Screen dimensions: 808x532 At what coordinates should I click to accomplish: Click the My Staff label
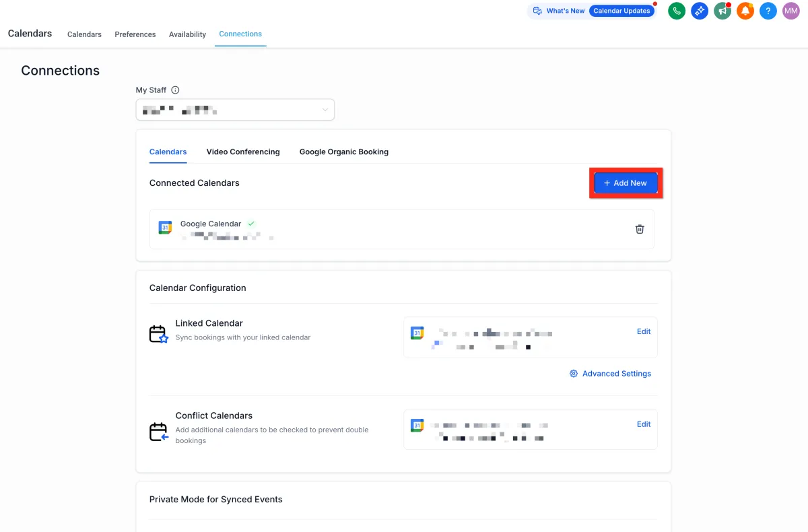[x=151, y=90]
